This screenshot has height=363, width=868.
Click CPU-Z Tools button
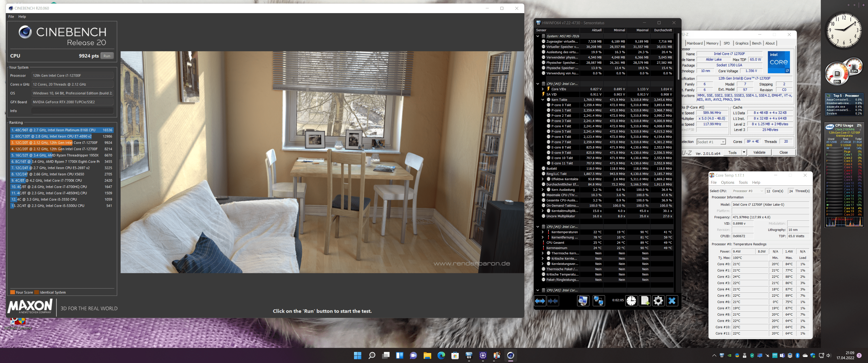(x=732, y=153)
